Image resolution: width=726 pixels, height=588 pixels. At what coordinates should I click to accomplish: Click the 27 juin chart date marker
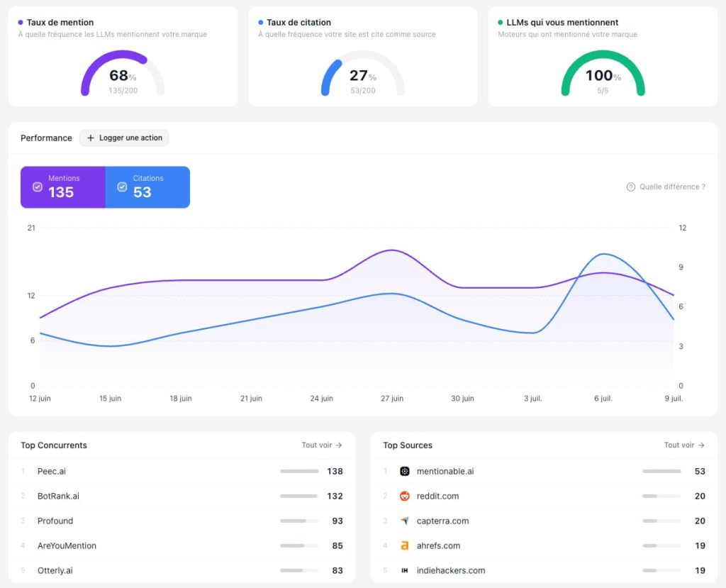[x=392, y=398]
